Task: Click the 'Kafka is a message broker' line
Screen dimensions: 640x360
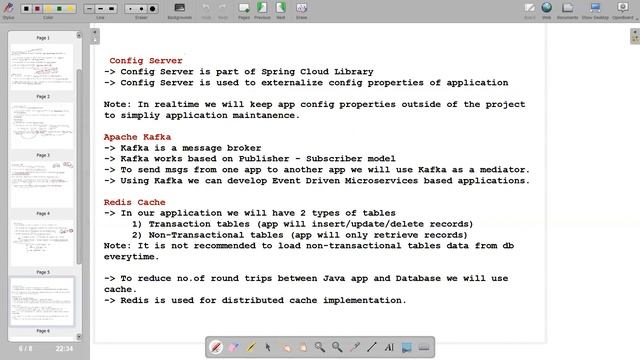Action: pyautogui.click(x=182, y=148)
